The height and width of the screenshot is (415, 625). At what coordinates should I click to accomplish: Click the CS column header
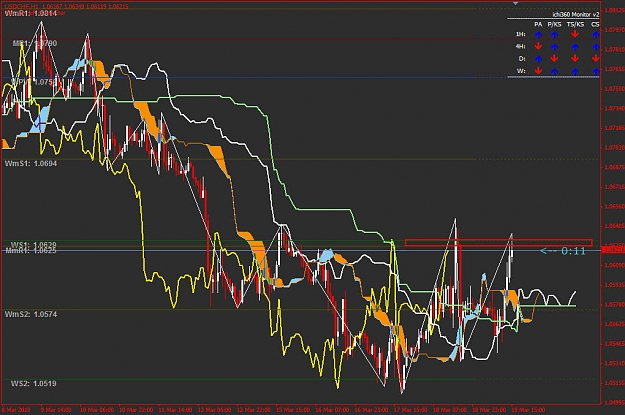595,24
